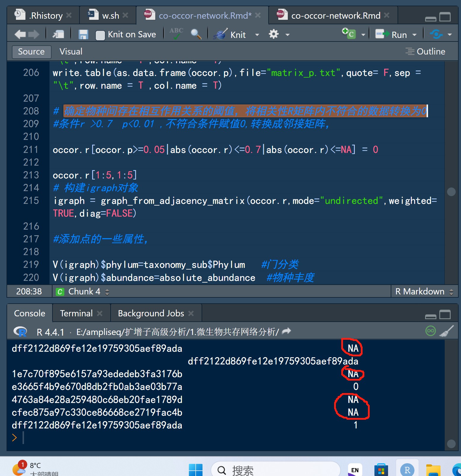Run spell check ABC icon

pyautogui.click(x=176, y=34)
